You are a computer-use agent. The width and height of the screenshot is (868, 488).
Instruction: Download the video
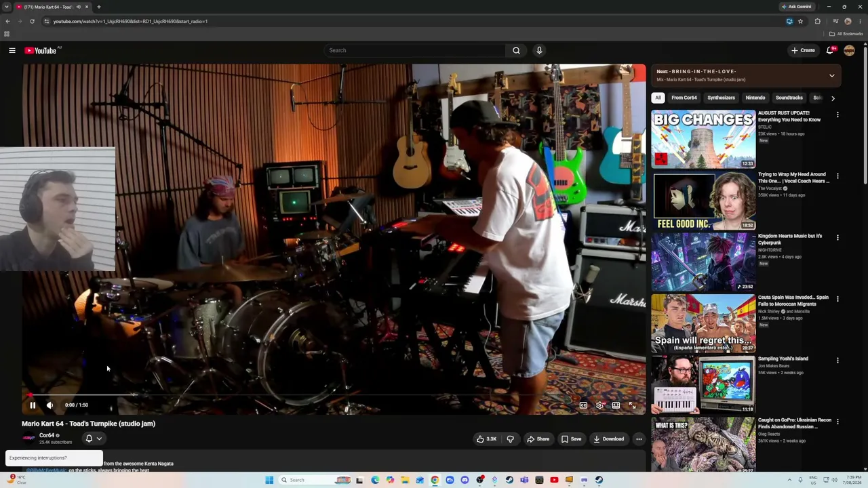[608, 439]
